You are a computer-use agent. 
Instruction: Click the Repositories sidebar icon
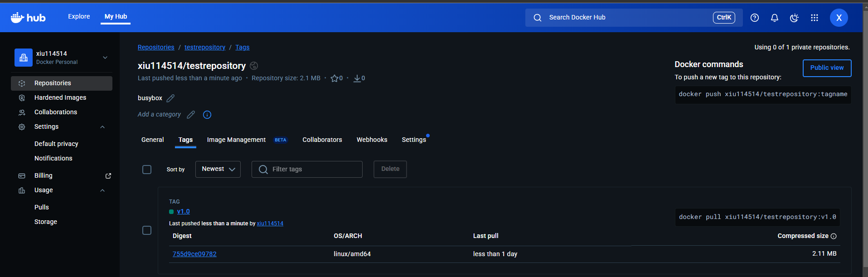pos(22,83)
